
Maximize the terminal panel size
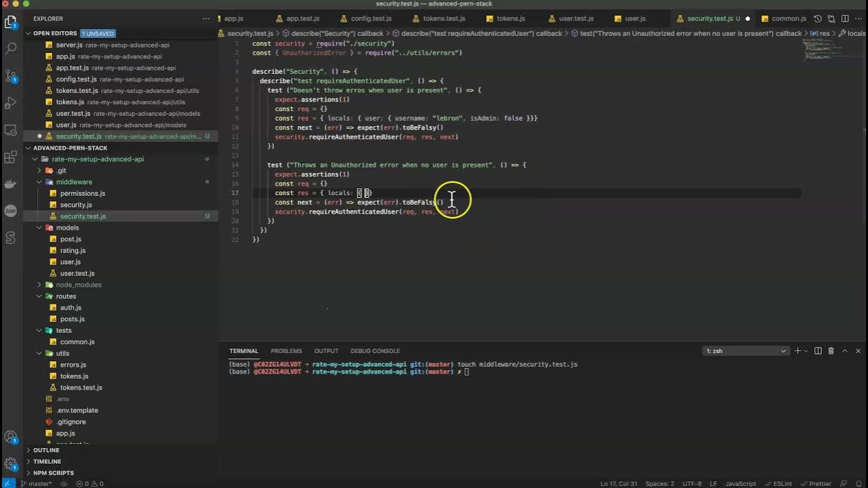845,351
